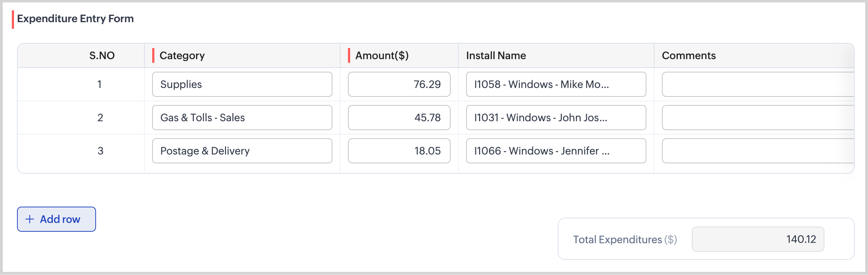Open the Postage & Delivery category dropdown
The image size is (868, 275).
242,151
